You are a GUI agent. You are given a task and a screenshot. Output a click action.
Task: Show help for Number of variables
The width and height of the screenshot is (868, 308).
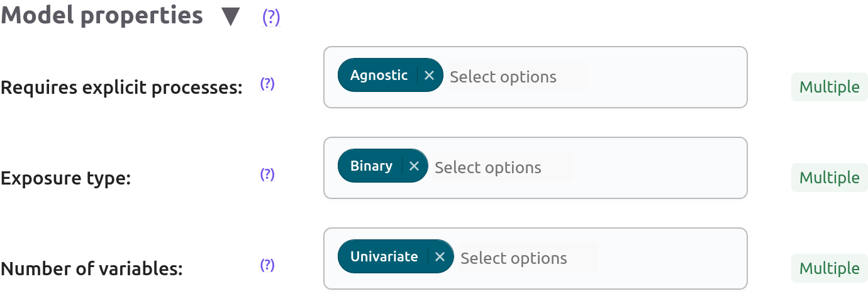(x=267, y=265)
